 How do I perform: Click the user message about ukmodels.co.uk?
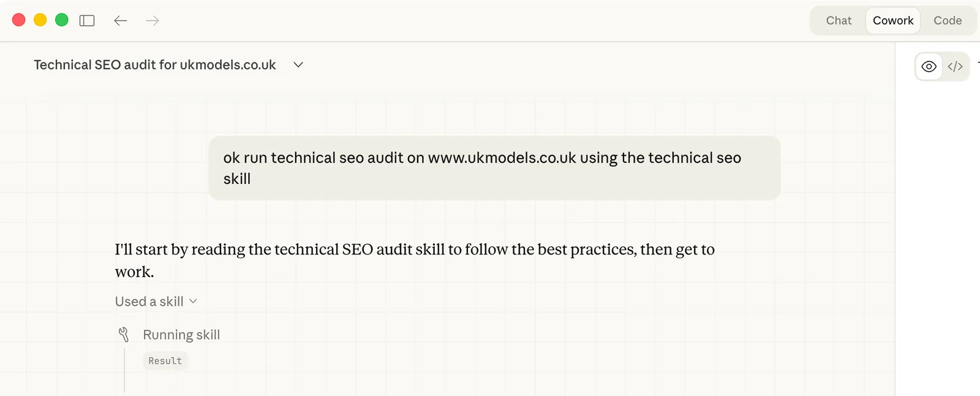(x=494, y=168)
